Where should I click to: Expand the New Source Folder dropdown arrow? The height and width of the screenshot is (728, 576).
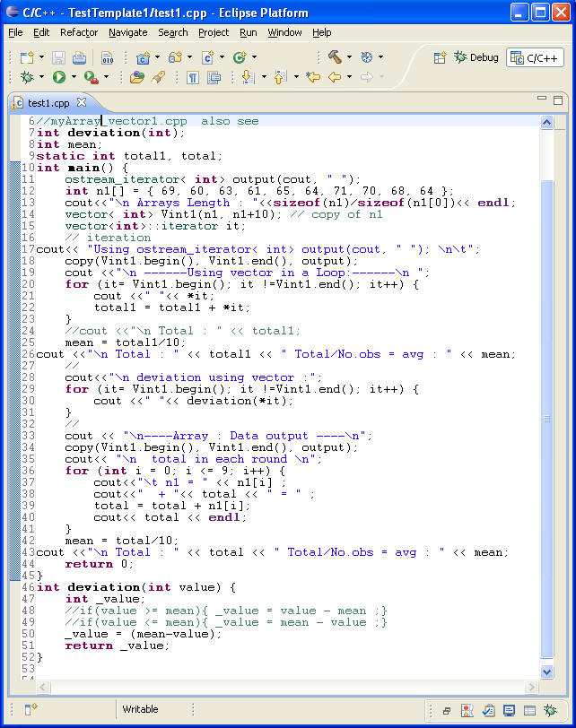[189, 57]
